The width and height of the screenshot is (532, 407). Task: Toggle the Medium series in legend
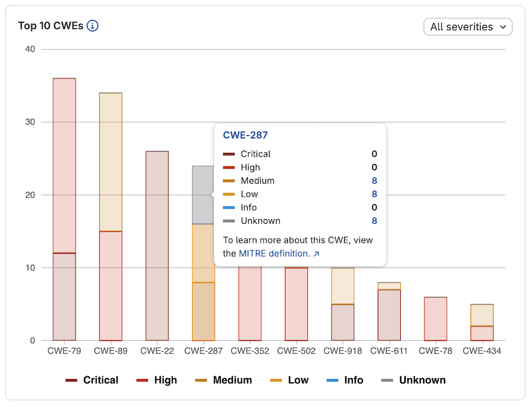(223, 380)
